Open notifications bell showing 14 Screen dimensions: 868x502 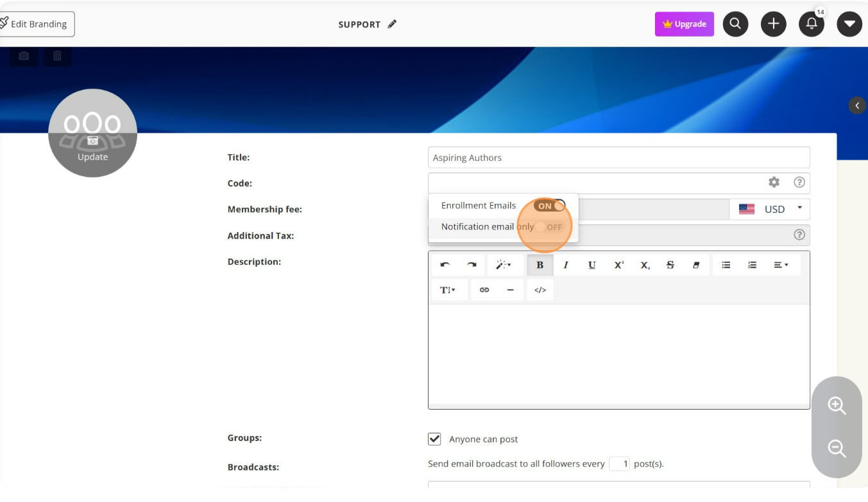click(x=812, y=24)
